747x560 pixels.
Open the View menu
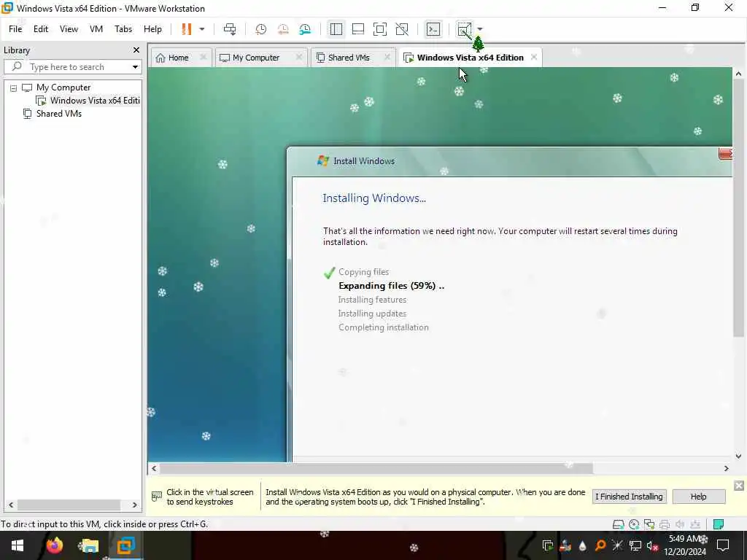click(69, 29)
